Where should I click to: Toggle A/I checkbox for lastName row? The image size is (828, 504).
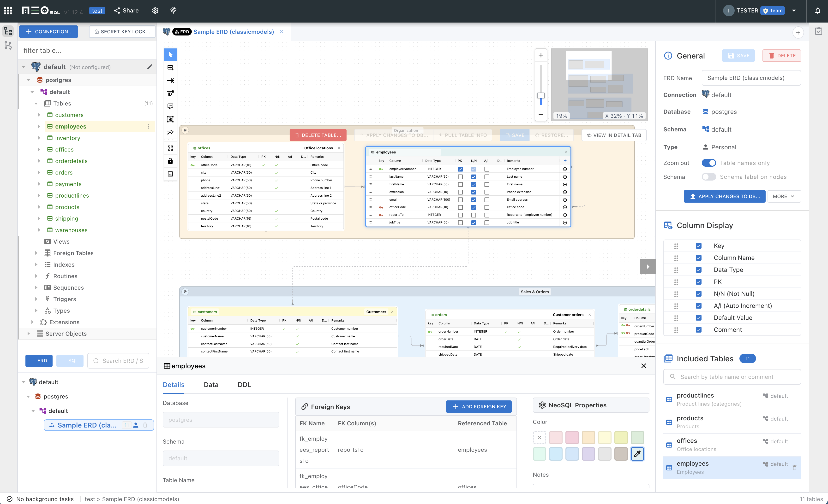(x=486, y=177)
